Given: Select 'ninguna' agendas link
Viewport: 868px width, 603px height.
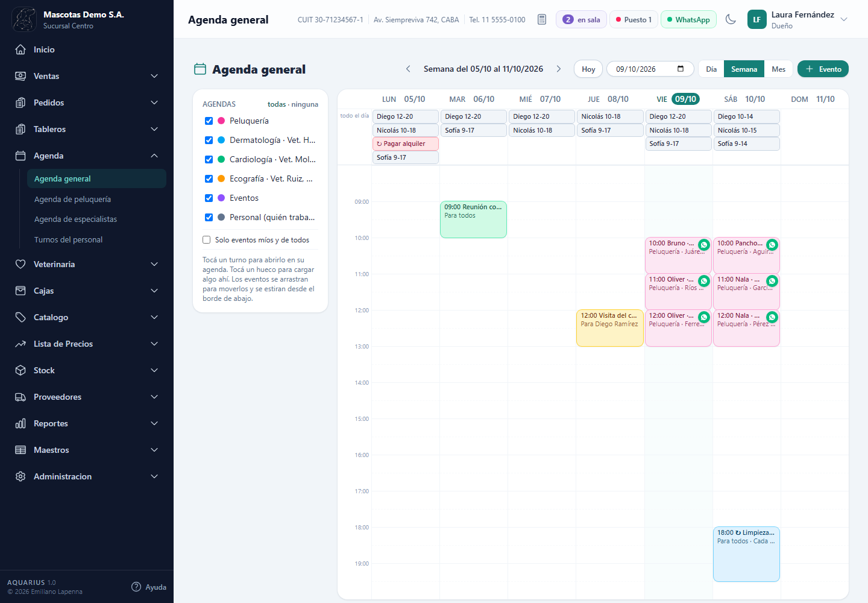Looking at the screenshot, I should [305, 104].
